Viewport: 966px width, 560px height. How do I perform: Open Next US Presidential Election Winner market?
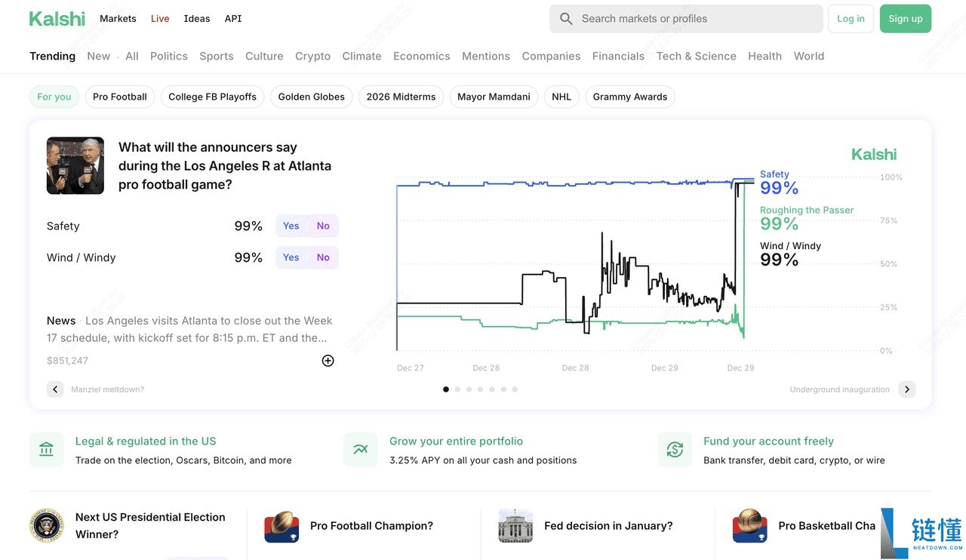[150, 526]
